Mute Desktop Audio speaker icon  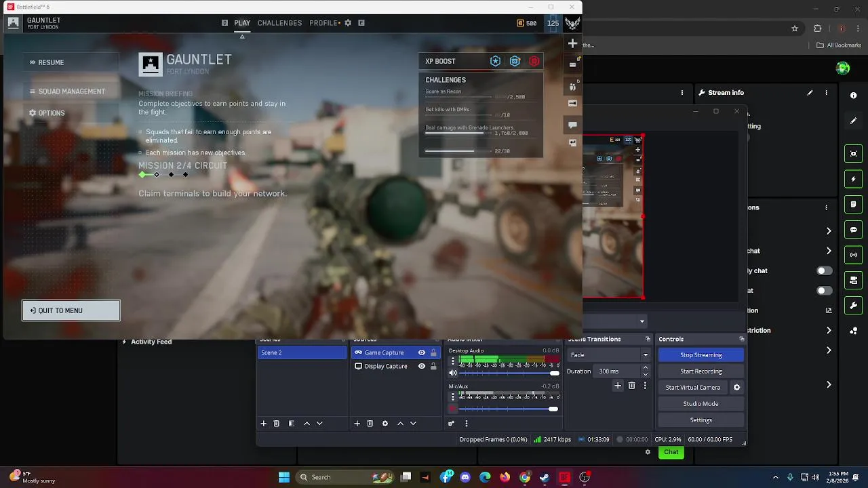click(x=453, y=373)
